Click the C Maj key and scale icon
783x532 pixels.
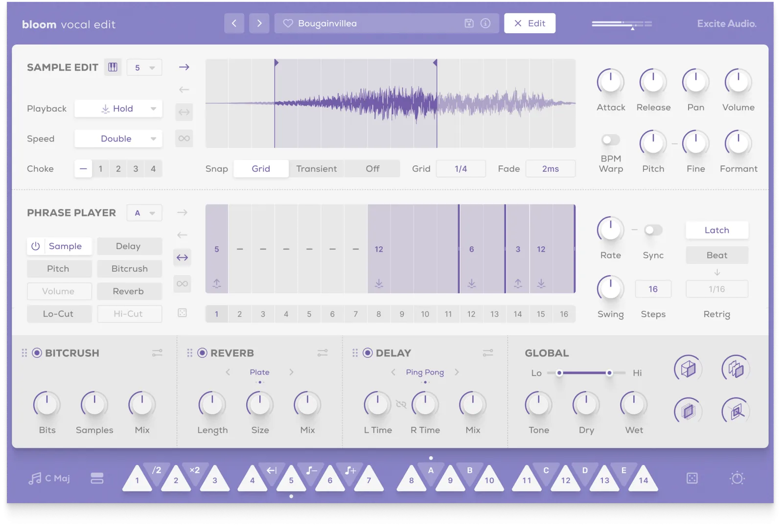click(49, 478)
